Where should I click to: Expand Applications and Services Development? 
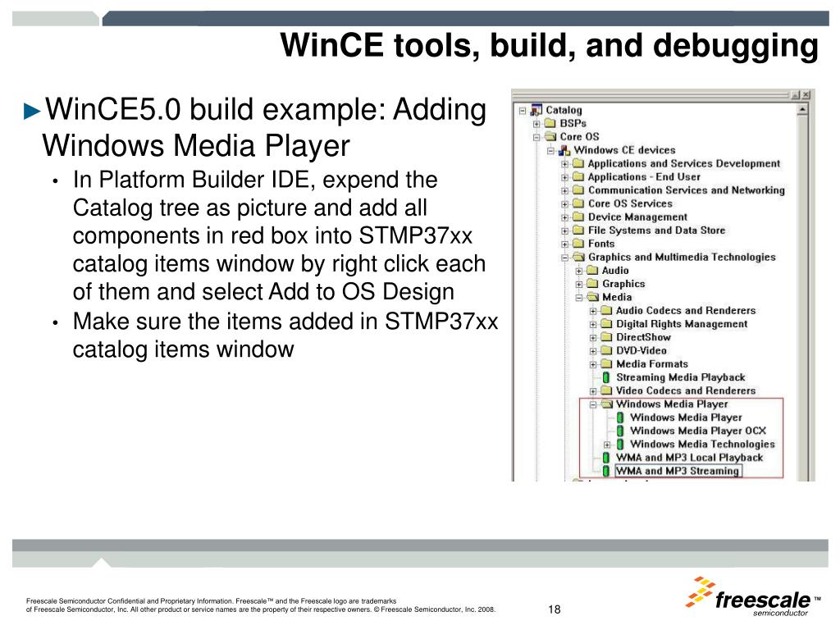point(564,164)
